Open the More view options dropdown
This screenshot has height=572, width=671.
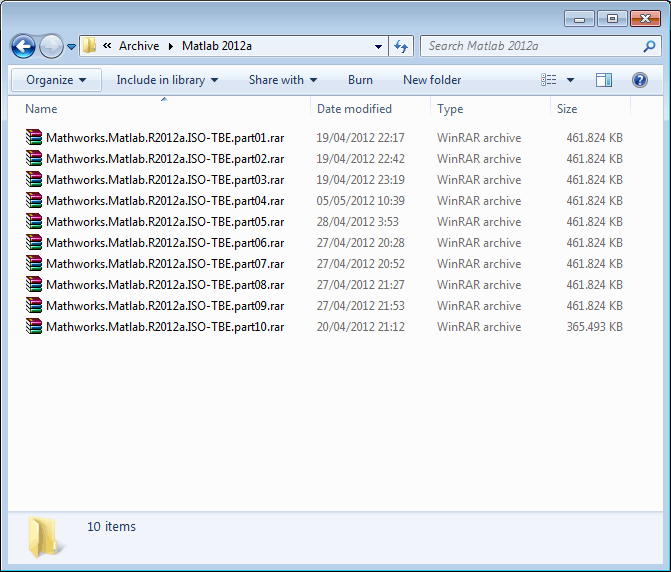(570, 80)
